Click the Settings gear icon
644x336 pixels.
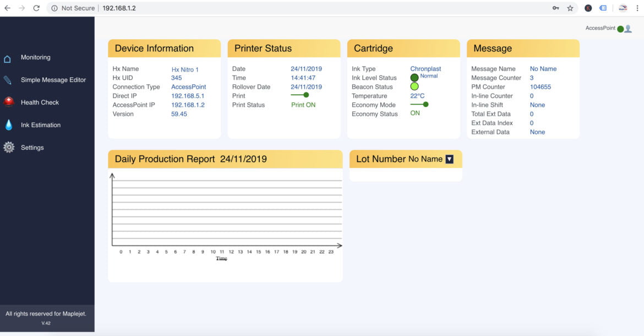pos(8,148)
